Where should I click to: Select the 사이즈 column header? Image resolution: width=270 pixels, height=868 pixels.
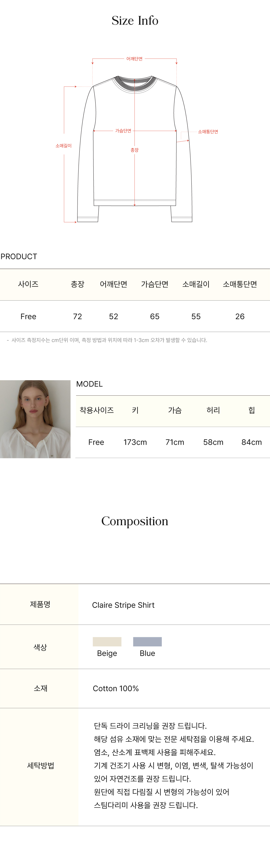28,284
